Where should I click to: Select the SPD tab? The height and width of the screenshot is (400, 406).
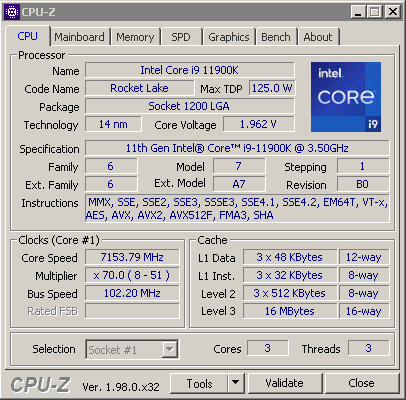(181, 37)
